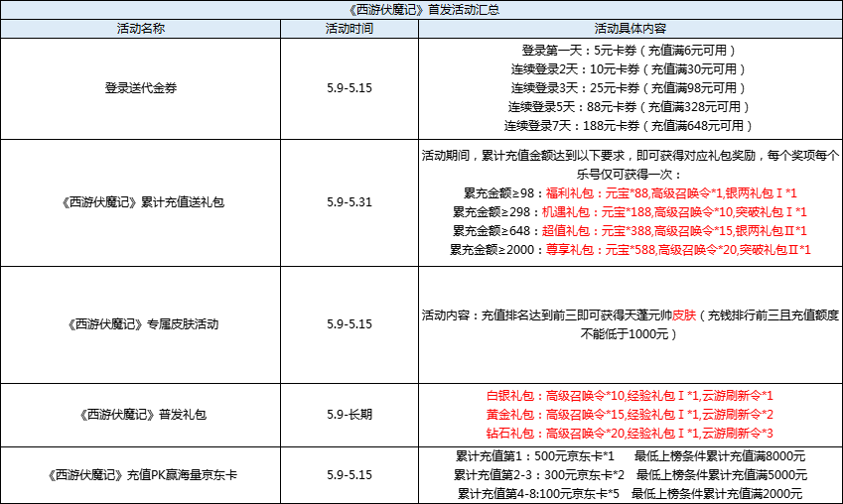Select the red '白银礼包' reward line
The height and width of the screenshot is (504, 843).
pyautogui.click(x=630, y=396)
